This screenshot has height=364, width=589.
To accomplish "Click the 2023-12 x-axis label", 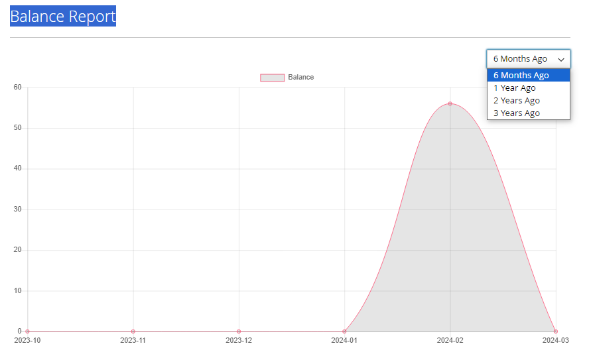I will tap(239, 341).
